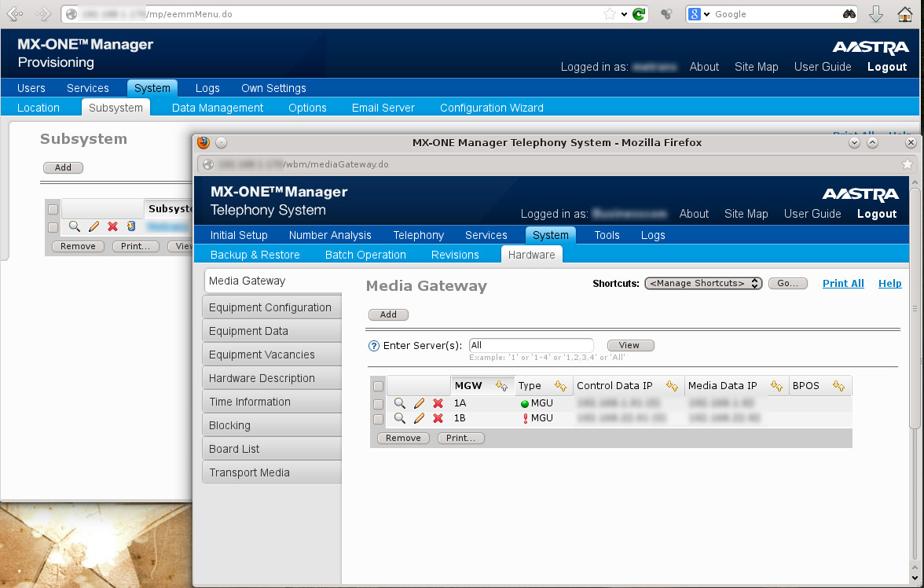The image size is (924, 588).
Task: Click the view magnifier icon in Subsystem row
Action: [74, 226]
